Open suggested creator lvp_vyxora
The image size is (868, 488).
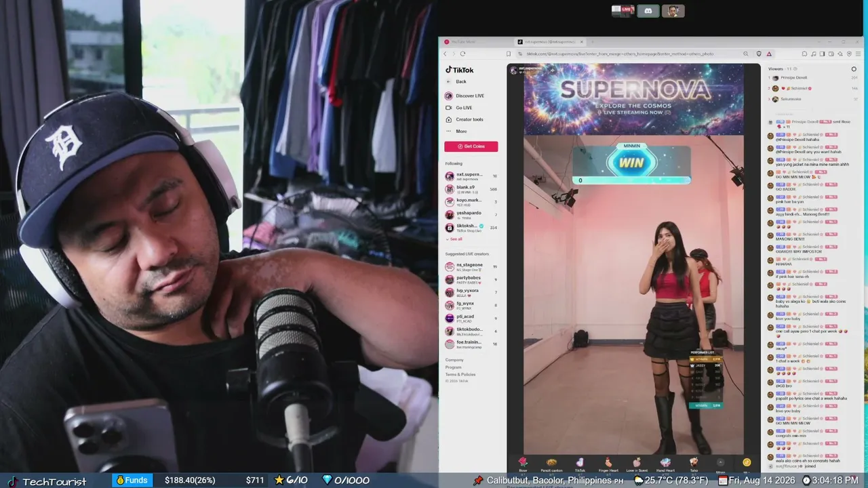pos(471,292)
